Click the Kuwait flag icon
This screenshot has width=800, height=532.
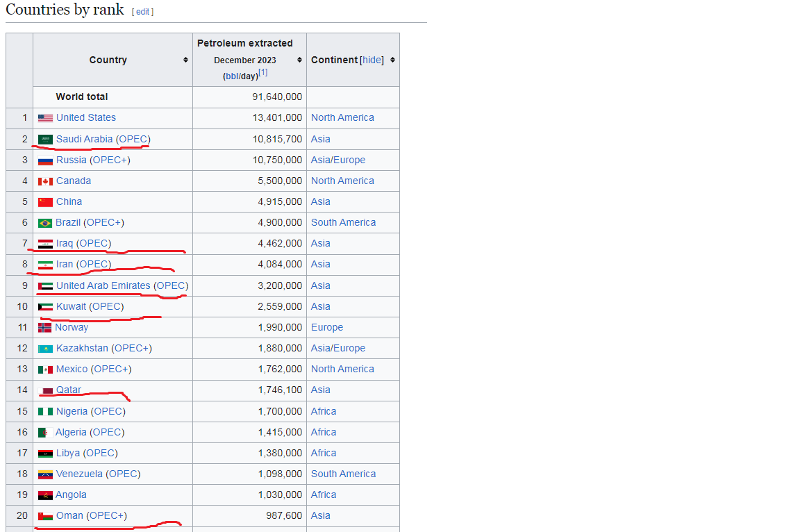(45, 307)
